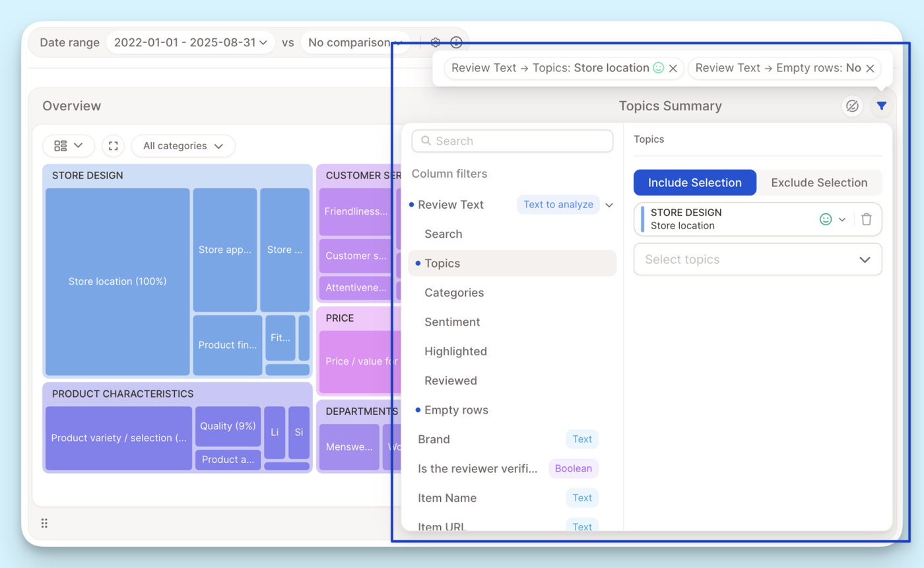This screenshot has height=568, width=924.
Task: Open the date range picker
Action: 190,42
